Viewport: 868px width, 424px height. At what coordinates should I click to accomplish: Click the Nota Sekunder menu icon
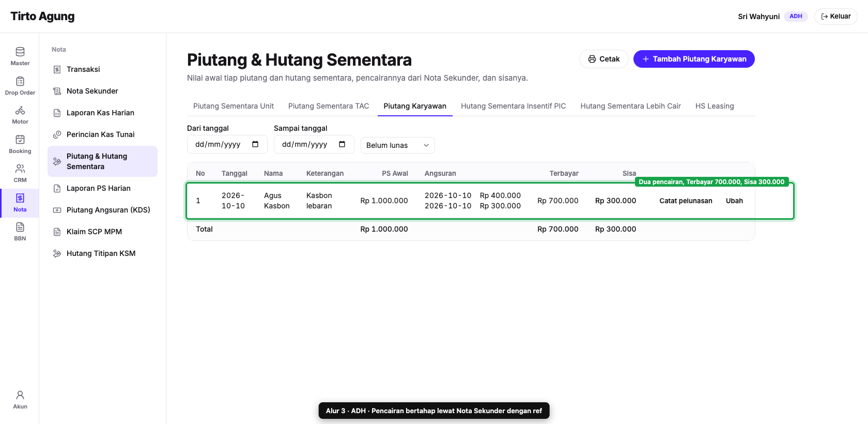57,91
